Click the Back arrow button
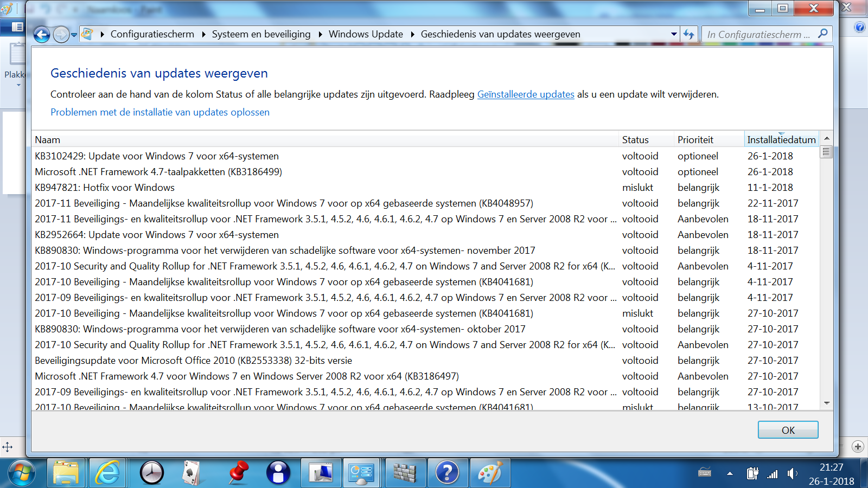 click(42, 35)
